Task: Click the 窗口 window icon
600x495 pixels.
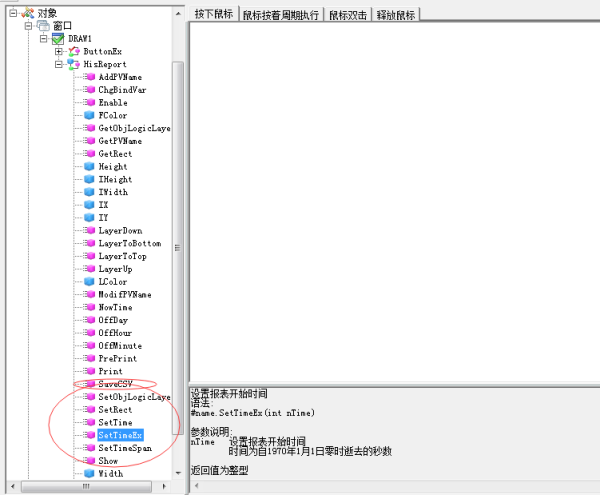Action: tap(43, 26)
